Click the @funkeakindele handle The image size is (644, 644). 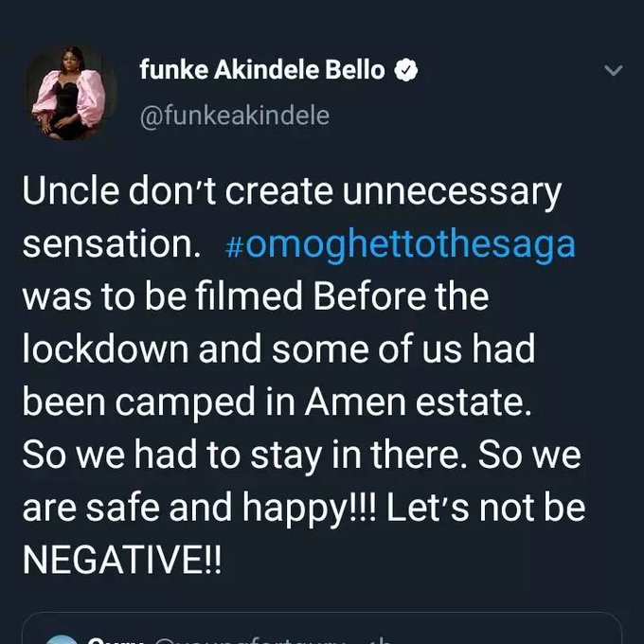point(234,116)
